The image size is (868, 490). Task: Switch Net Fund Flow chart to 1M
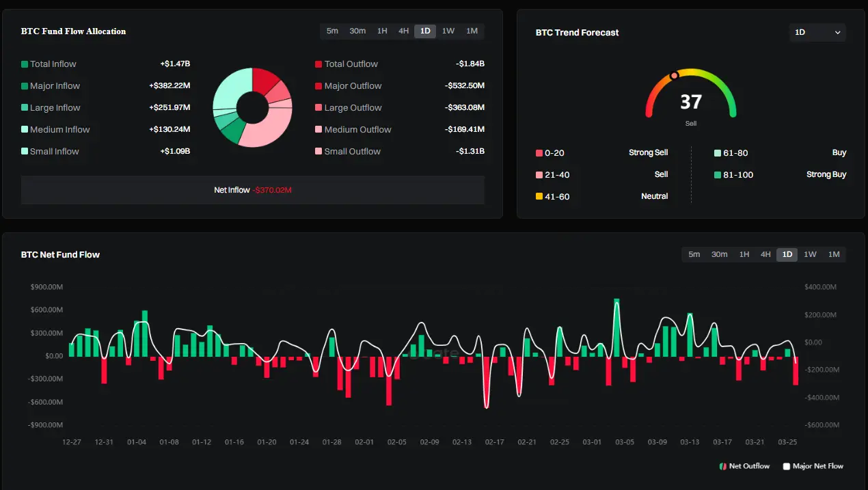834,254
